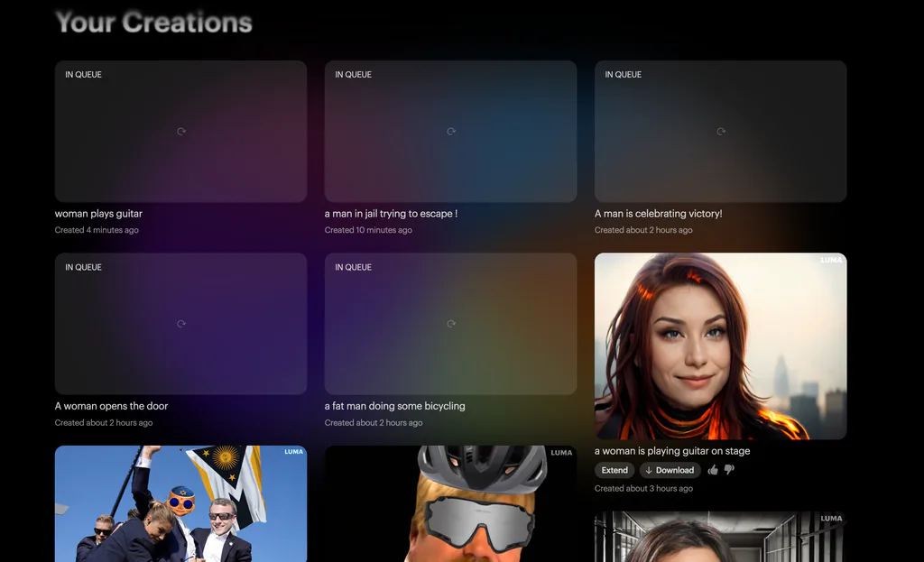Select 'A man is celebrating victory!' title
This screenshot has width=924, height=562.
tap(658, 214)
